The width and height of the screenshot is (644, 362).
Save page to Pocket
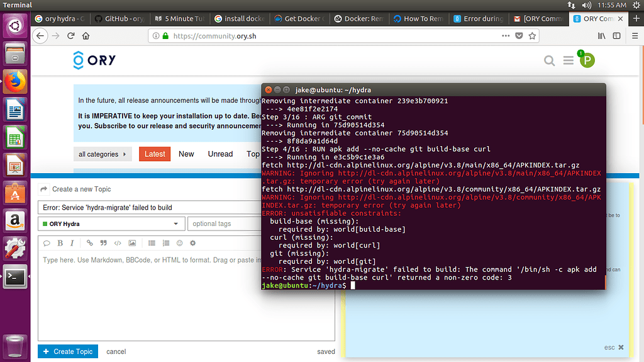(x=519, y=36)
